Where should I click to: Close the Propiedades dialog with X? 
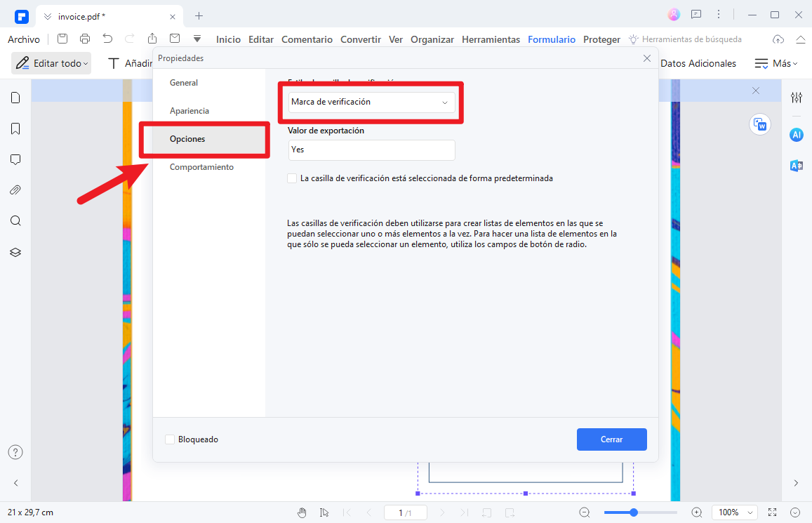(x=647, y=58)
